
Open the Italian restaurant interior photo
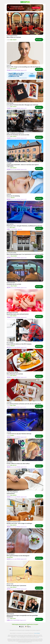[25, 23]
